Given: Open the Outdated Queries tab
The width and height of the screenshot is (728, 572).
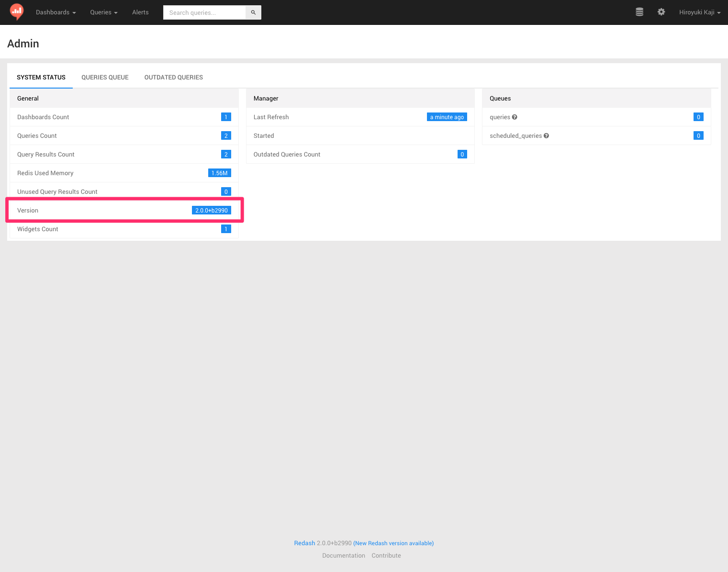Looking at the screenshot, I should click(173, 77).
